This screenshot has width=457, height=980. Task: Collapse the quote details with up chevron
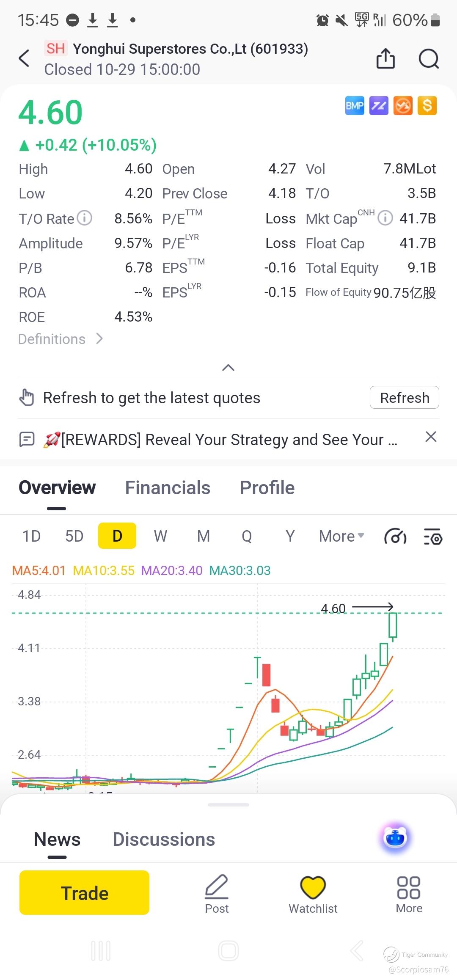click(x=228, y=367)
